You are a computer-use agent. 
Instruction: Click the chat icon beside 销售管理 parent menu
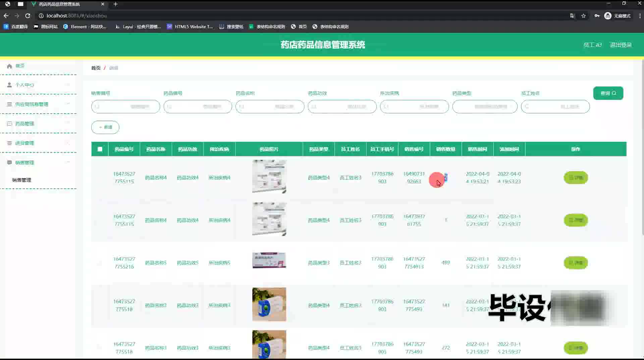tap(9, 163)
